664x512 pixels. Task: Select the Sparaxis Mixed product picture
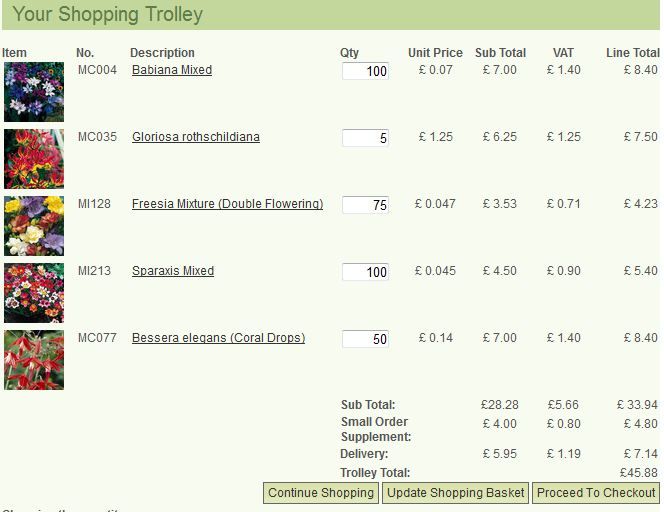[x=34, y=293]
